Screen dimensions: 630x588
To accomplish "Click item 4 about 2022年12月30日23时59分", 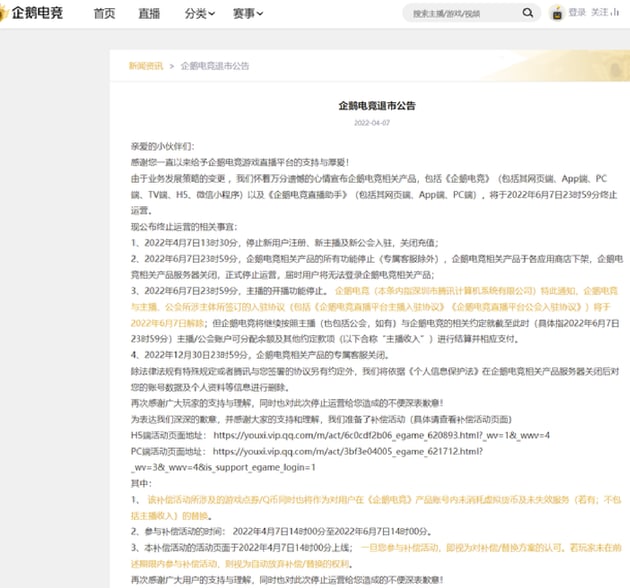I will coord(260,355).
